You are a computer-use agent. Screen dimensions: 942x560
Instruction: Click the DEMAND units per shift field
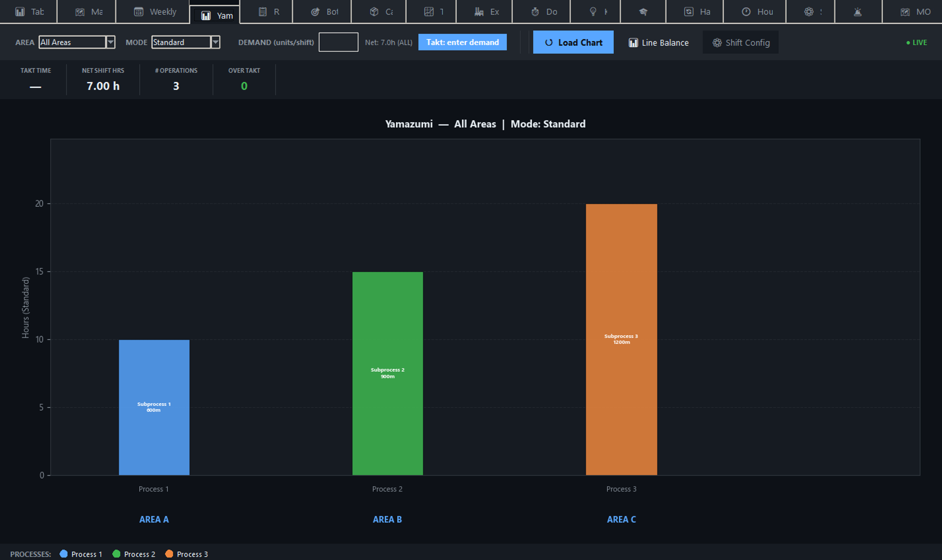[x=338, y=42]
